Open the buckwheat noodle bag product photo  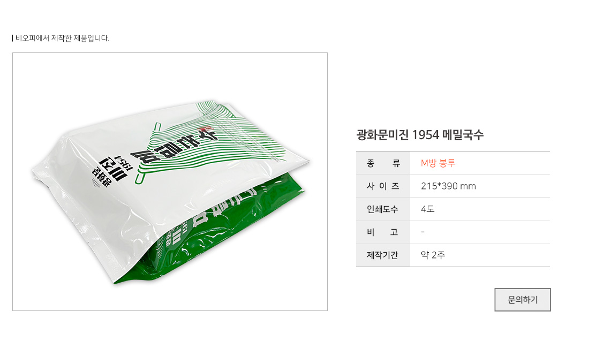tap(170, 181)
